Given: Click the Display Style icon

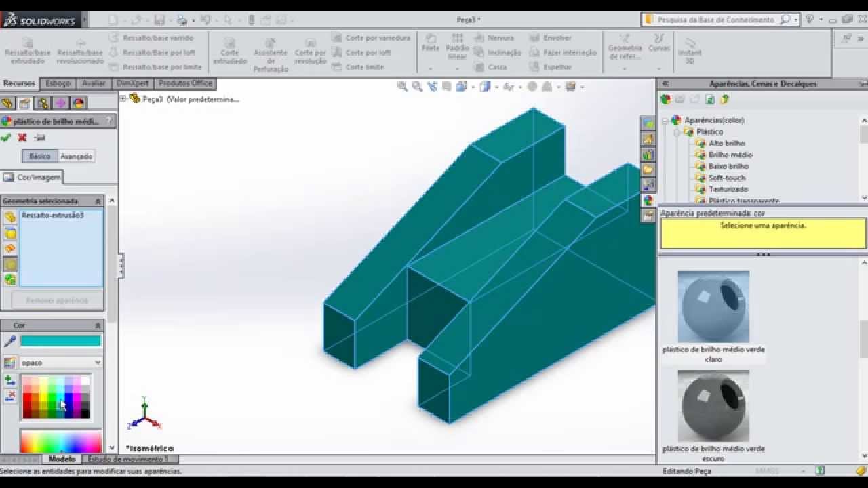Looking at the screenshot, I should [x=485, y=87].
